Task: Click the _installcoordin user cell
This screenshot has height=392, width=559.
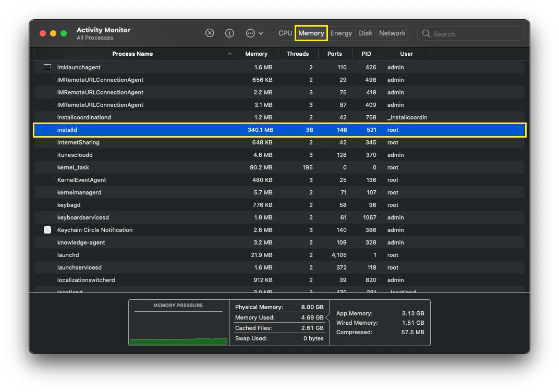Action: [407, 117]
